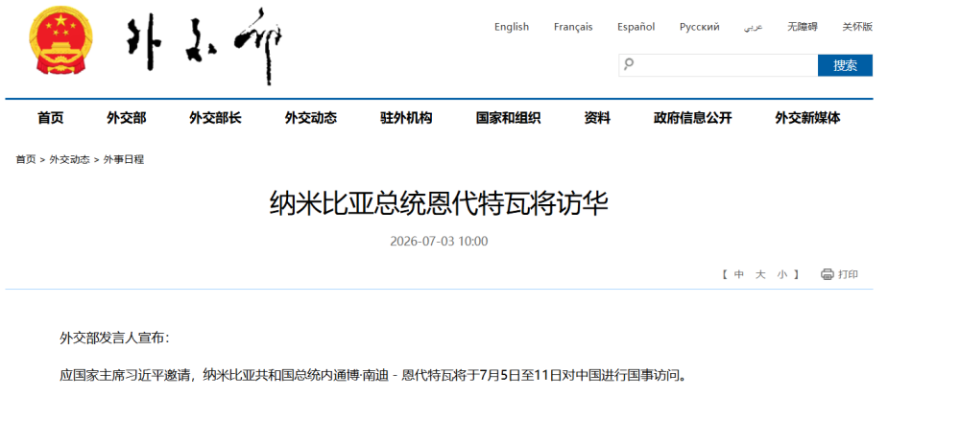Viewport: 960px width, 421px height.
Task: Set font size to 中
Action: 739,275
